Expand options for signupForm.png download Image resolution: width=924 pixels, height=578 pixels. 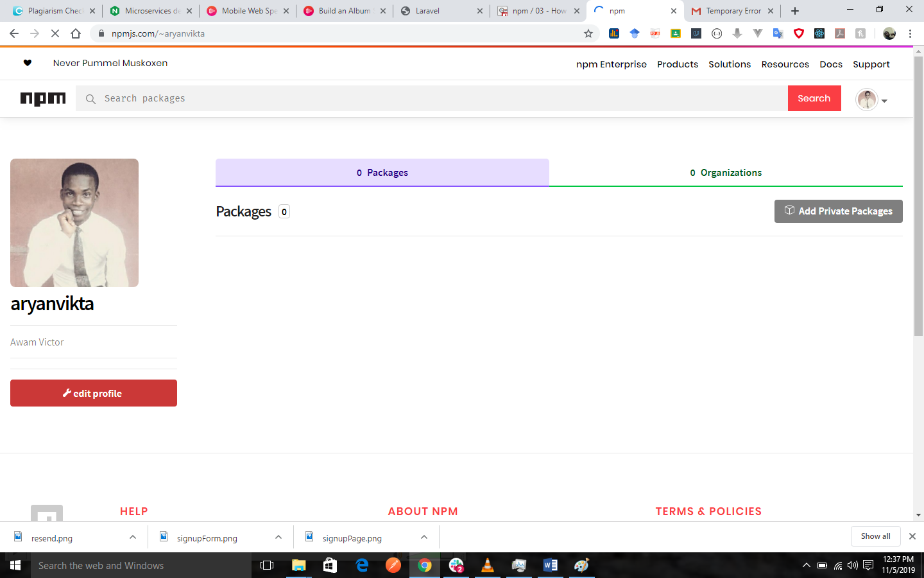[x=278, y=538]
